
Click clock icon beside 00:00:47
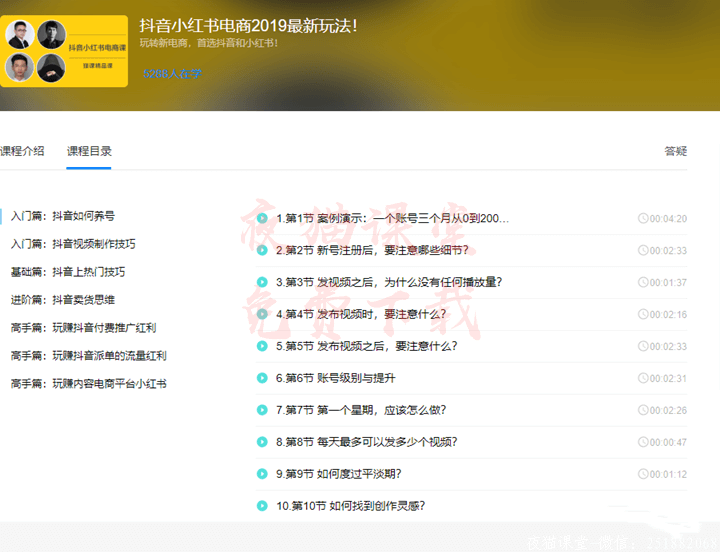pos(643,442)
